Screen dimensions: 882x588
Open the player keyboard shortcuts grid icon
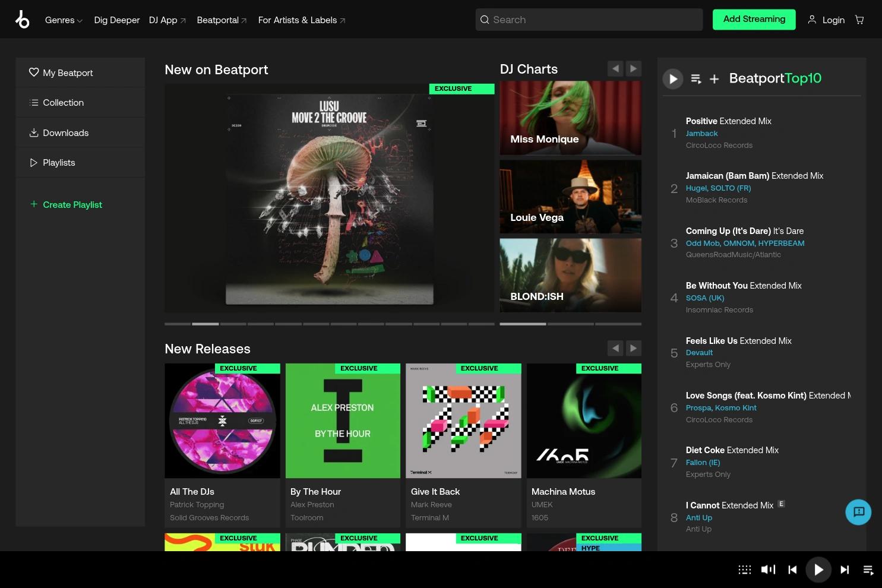pos(745,570)
